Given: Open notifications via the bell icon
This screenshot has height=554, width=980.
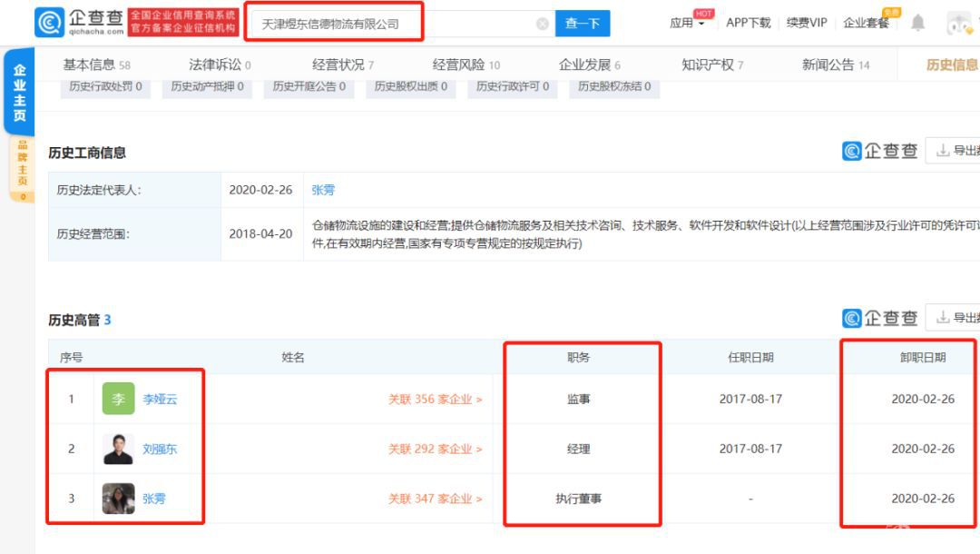Looking at the screenshot, I should (917, 22).
